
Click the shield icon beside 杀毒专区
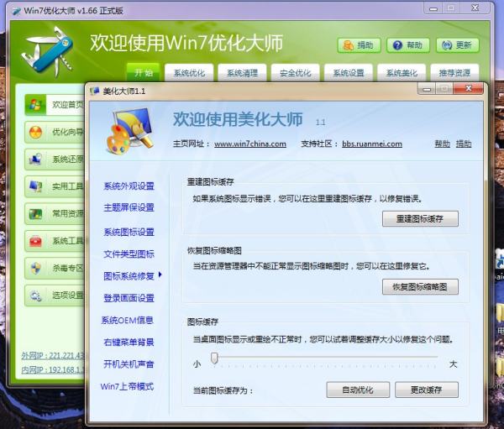35,268
